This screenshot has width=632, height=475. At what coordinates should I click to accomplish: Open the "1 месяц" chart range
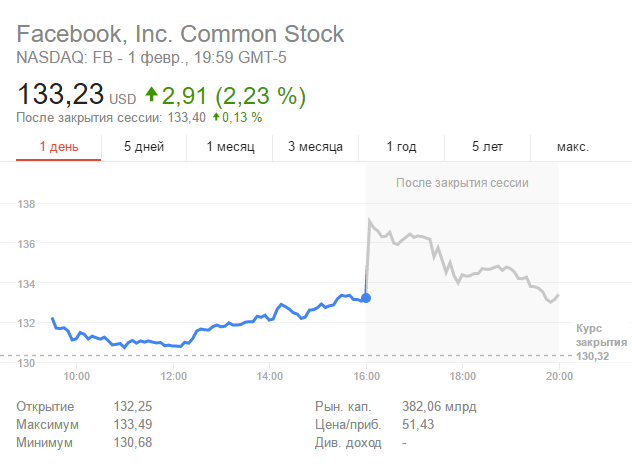(230, 147)
